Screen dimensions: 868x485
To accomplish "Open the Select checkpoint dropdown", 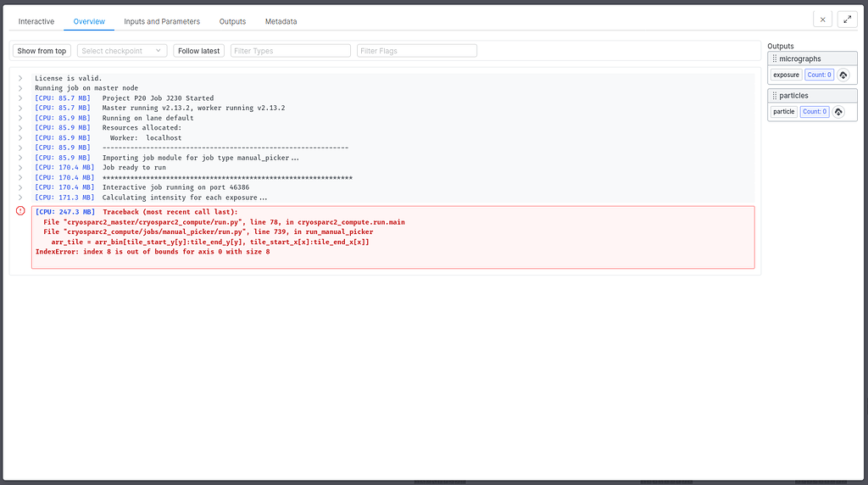I will (x=122, y=51).
